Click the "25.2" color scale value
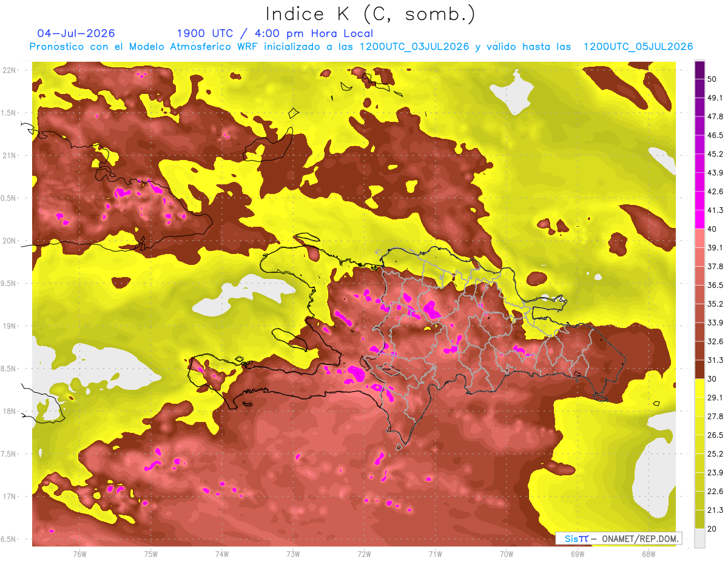This screenshot has height=562, width=728. (x=715, y=454)
